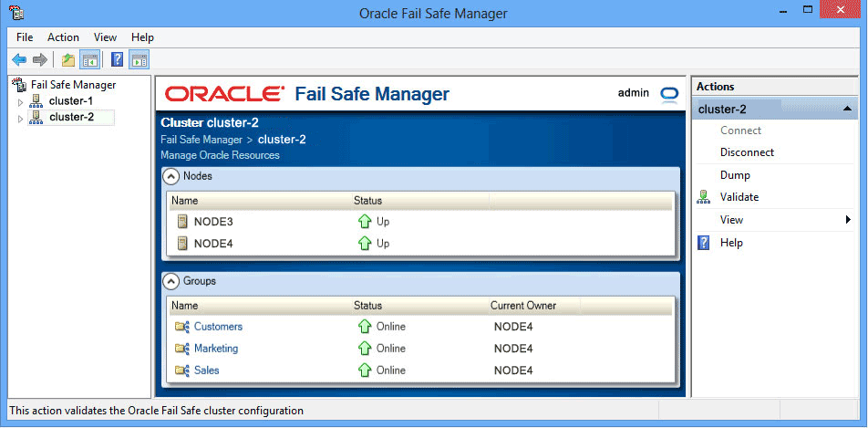Viewport: 868px width, 428px height.
Task: Open the Marketing group link
Action: 216,349
